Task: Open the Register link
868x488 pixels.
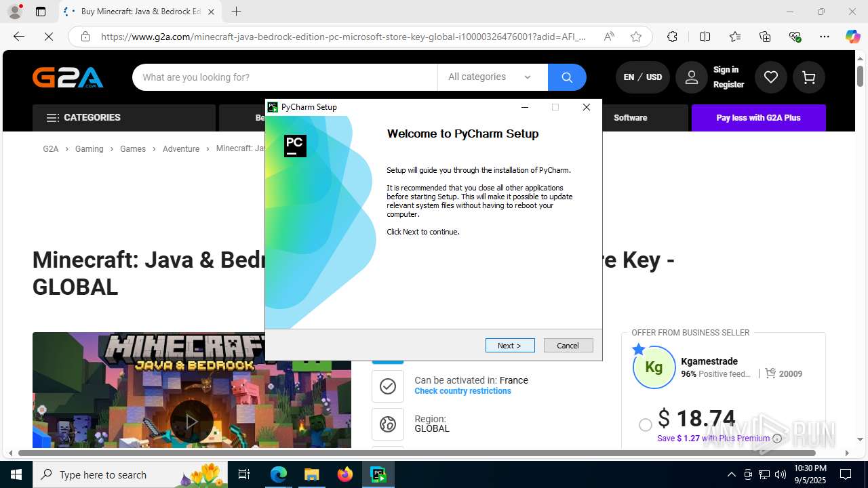Action: pos(728,85)
